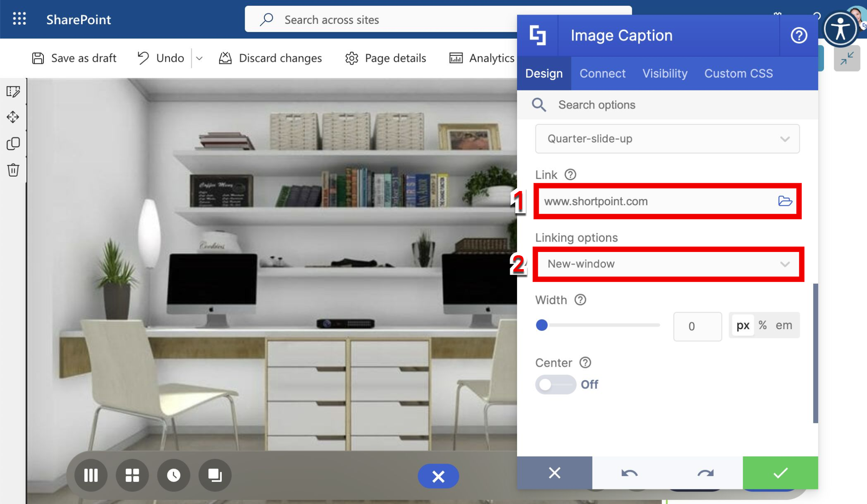
Task: Expand the Undo dropdown arrow
Action: coord(199,58)
